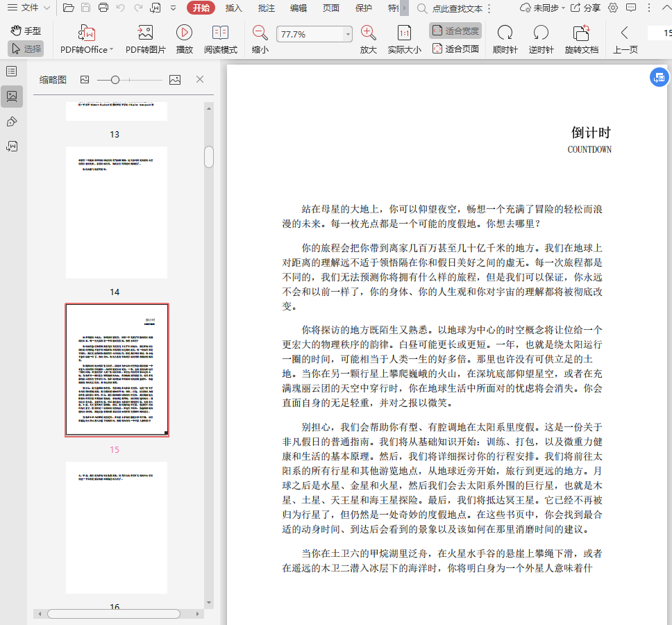Click 旋转文档 rotate document
672x625 pixels.
coord(581,40)
